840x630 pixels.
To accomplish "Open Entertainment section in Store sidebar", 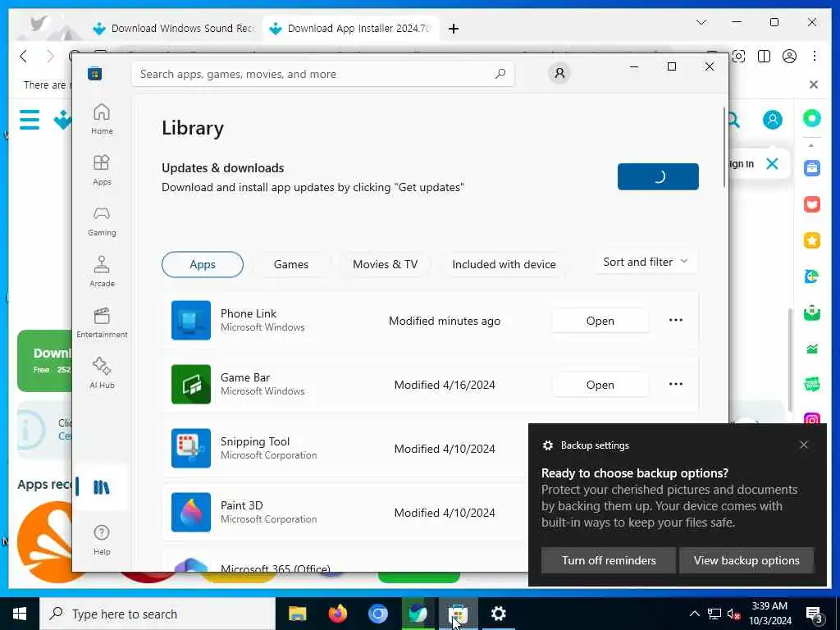I will pyautogui.click(x=102, y=322).
